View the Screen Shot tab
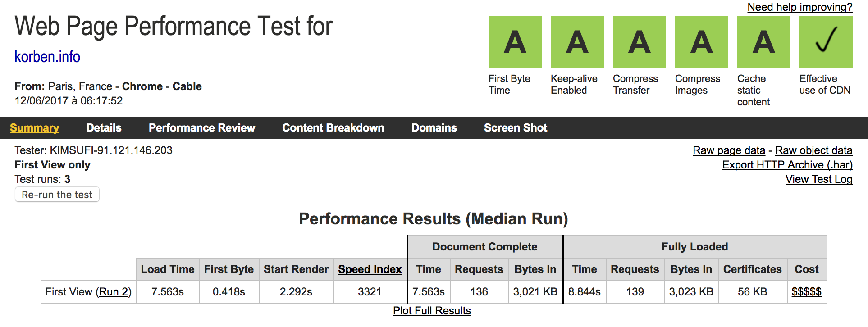Image resolution: width=868 pixels, height=327 pixels. click(516, 128)
